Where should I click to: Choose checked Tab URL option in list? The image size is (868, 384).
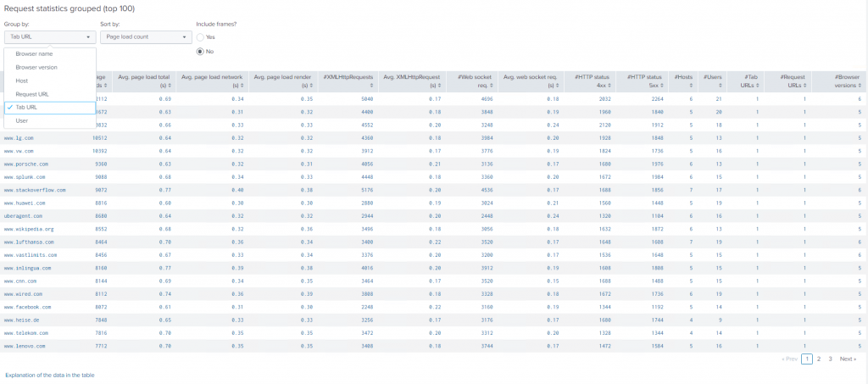click(x=50, y=108)
